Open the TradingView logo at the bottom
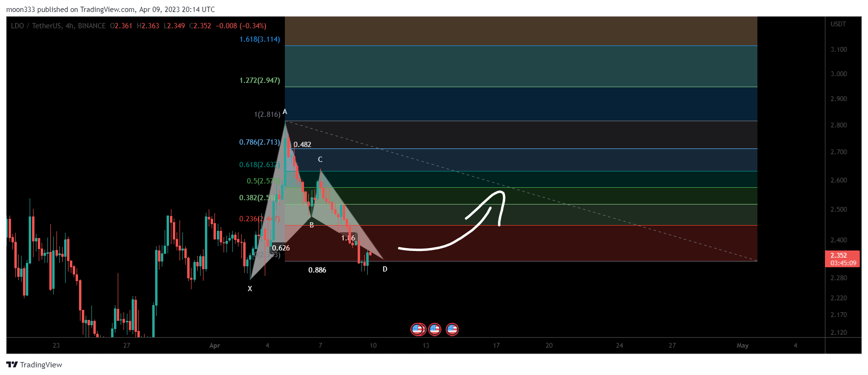Image resolution: width=868 pixels, height=375 pixels. 34,365
